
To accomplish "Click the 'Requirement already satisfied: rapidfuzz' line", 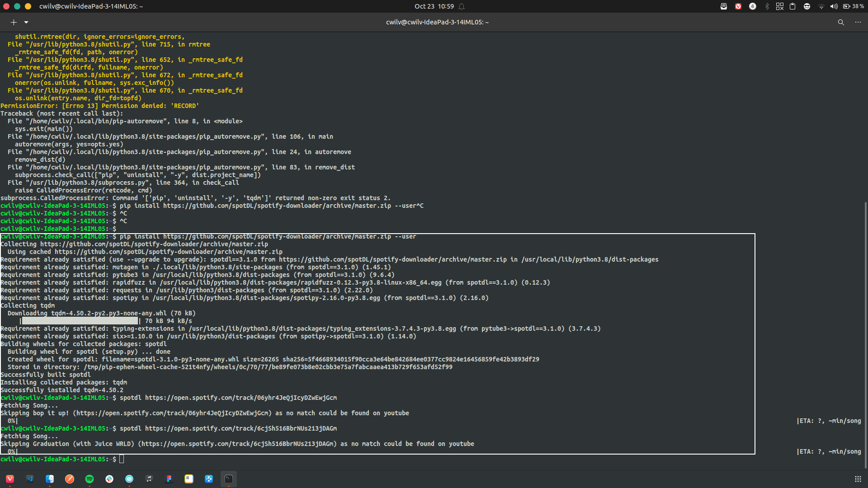I will tap(275, 282).
